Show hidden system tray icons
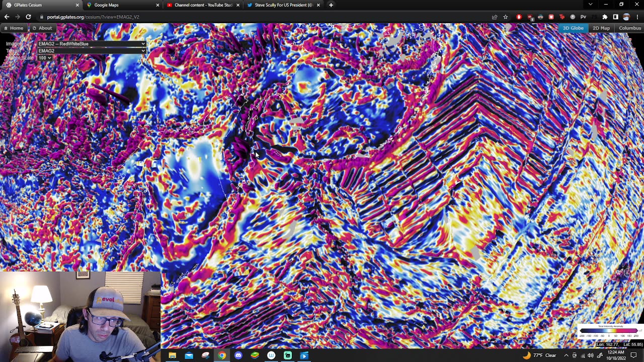This screenshot has width=644, height=362. (x=566, y=355)
